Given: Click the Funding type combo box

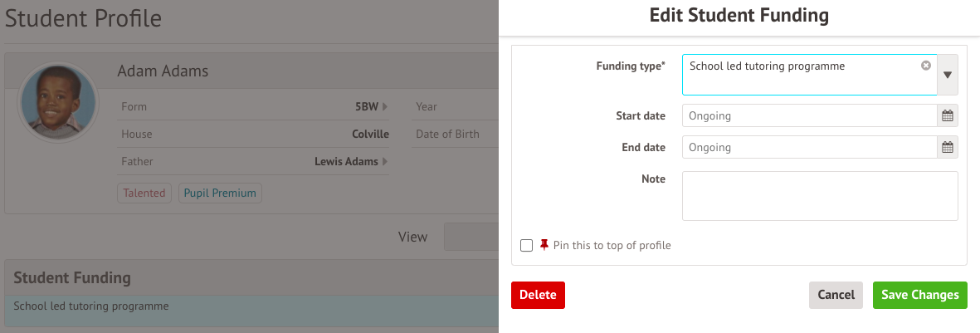Looking at the screenshot, I should tap(801, 75).
